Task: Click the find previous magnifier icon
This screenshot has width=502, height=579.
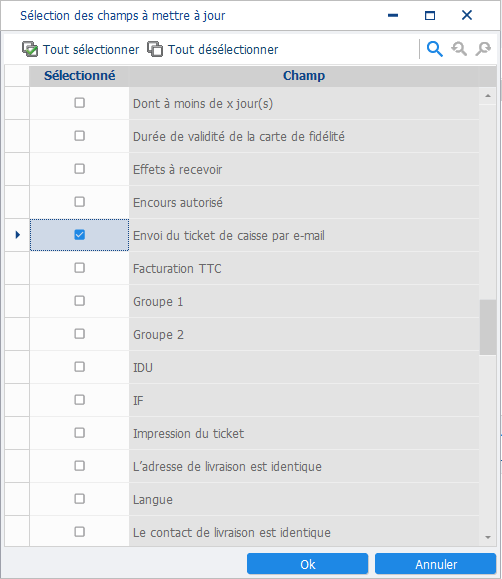Action: coord(459,49)
